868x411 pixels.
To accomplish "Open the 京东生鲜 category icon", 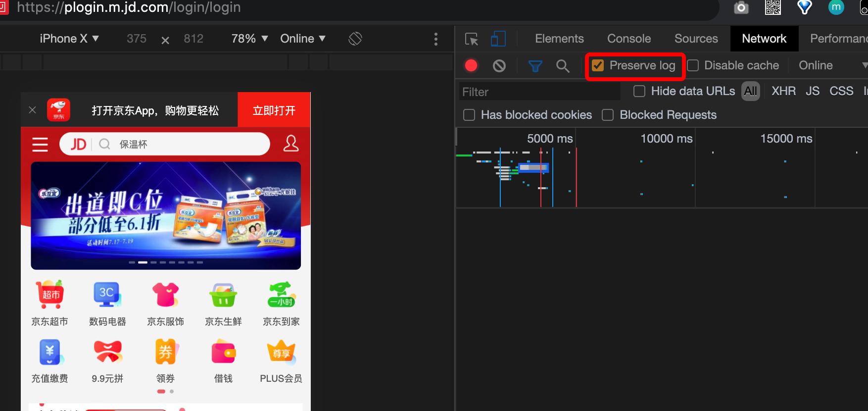I will click(x=223, y=295).
